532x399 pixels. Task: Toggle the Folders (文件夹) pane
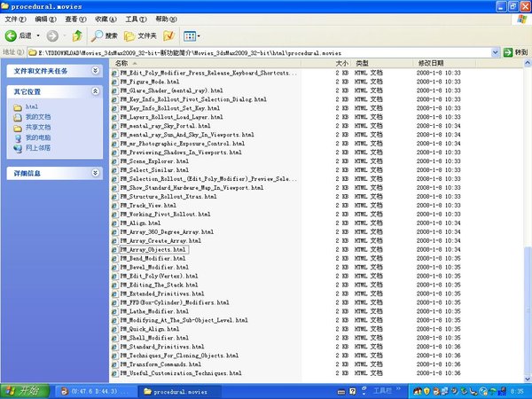pos(142,35)
